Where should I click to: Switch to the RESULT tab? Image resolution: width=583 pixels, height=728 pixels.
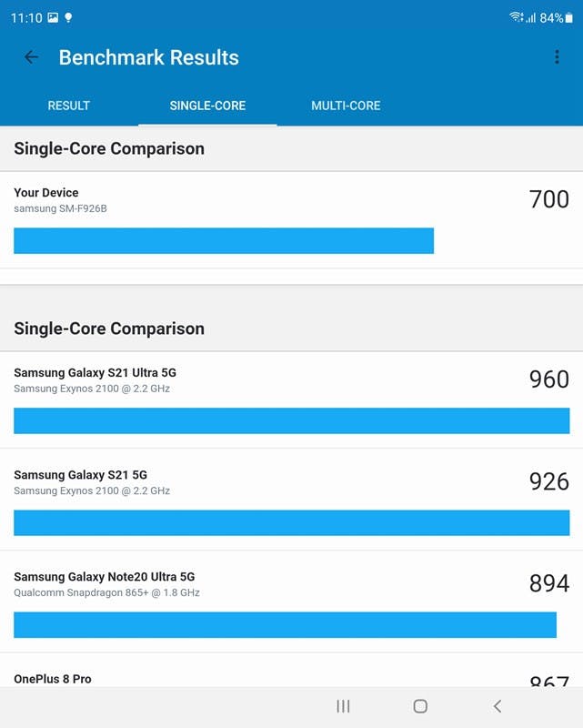point(69,106)
